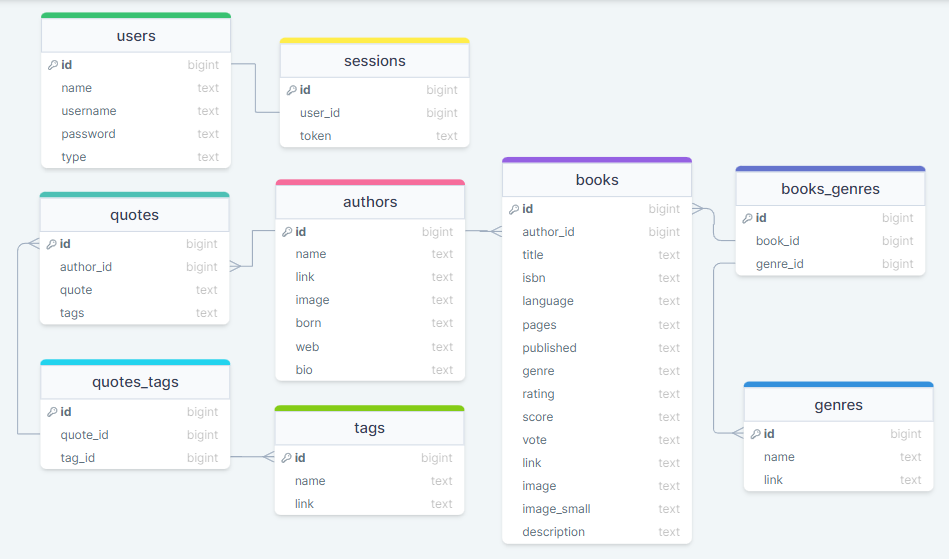949x559 pixels.
Task: Click the image column in books table
Action: (597, 486)
